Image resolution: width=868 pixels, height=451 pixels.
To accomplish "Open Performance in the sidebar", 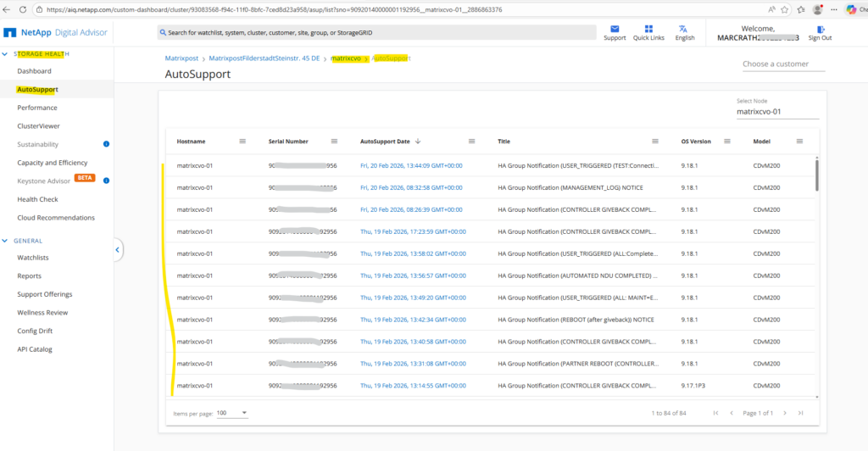I will coord(37,108).
